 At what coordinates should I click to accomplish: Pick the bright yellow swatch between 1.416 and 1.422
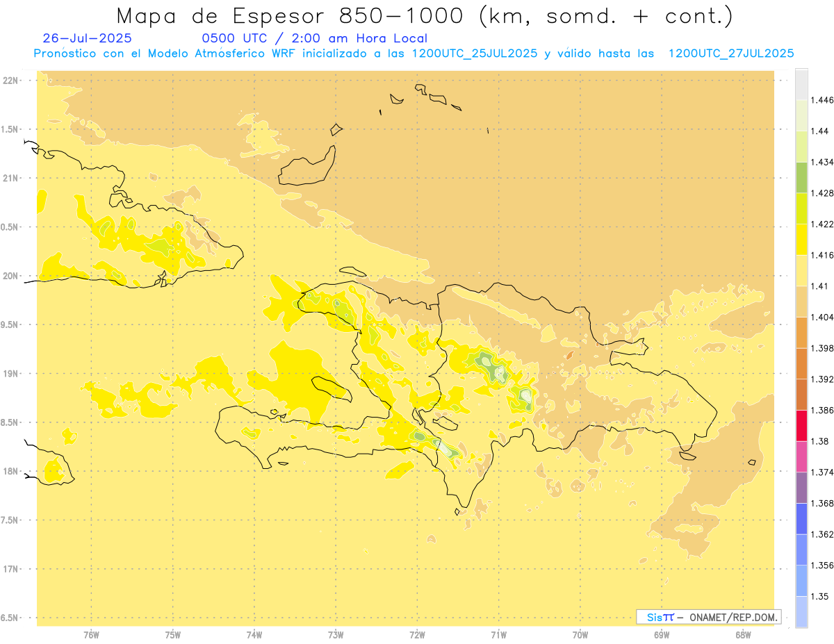coord(801,240)
